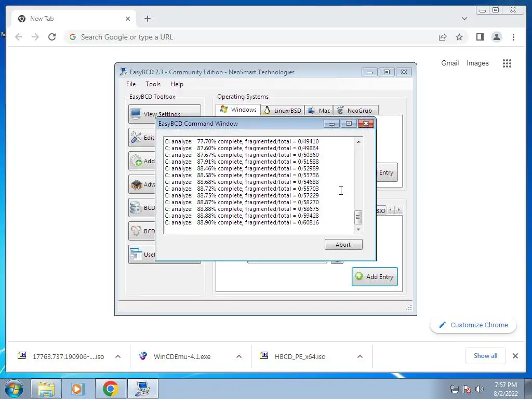The image size is (532, 399).
Task: Expand options for WinCDEmu-4.1.exe download
Action: click(239, 356)
